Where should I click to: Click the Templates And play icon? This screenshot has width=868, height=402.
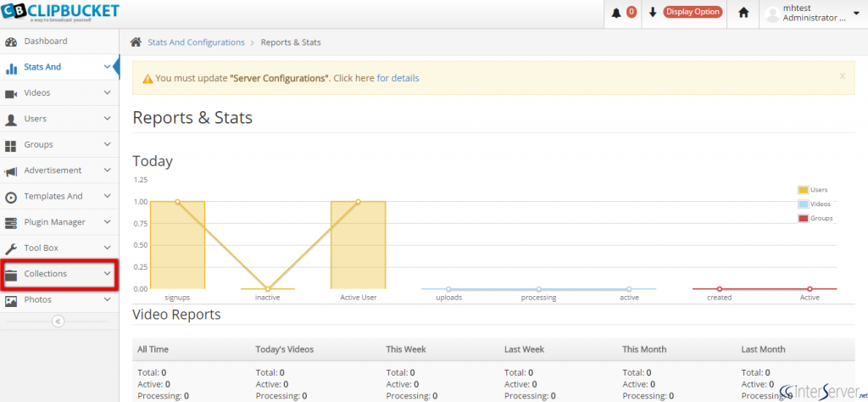pyautogui.click(x=10, y=197)
